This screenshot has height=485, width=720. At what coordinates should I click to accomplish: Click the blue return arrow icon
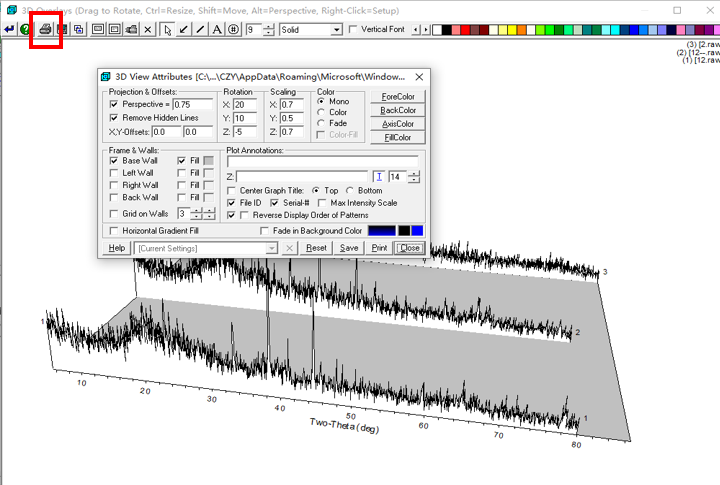9,29
